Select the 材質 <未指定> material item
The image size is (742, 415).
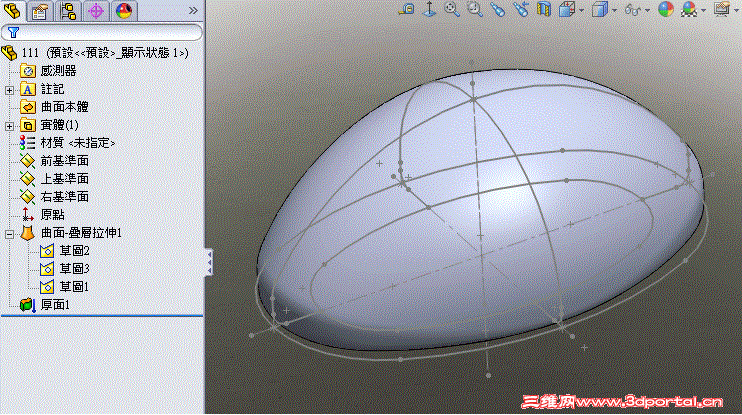click(x=67, y=143)
